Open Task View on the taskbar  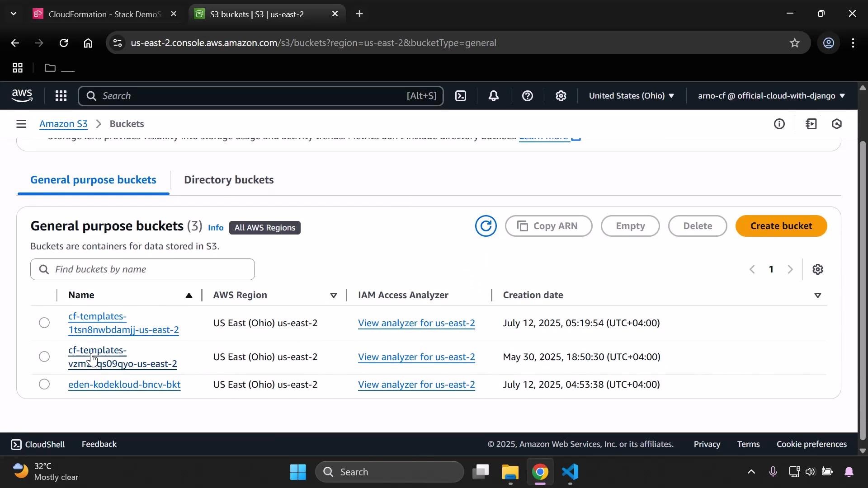481,472
